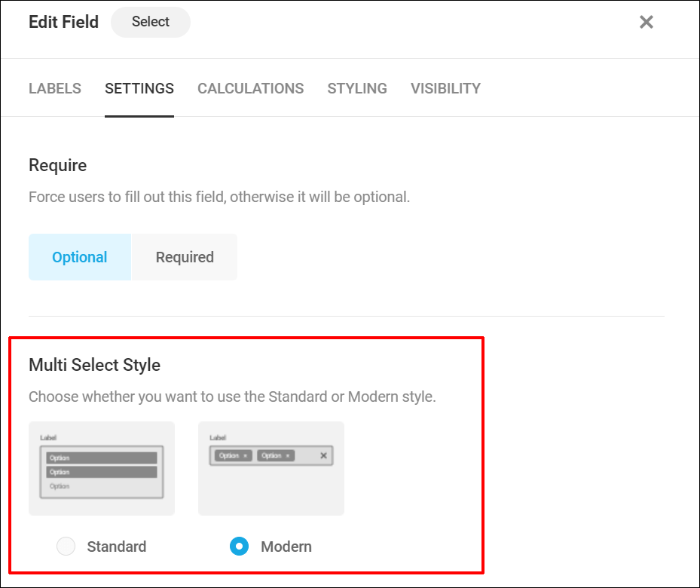
Task: Set the field to Required
Action: [184, 257]
